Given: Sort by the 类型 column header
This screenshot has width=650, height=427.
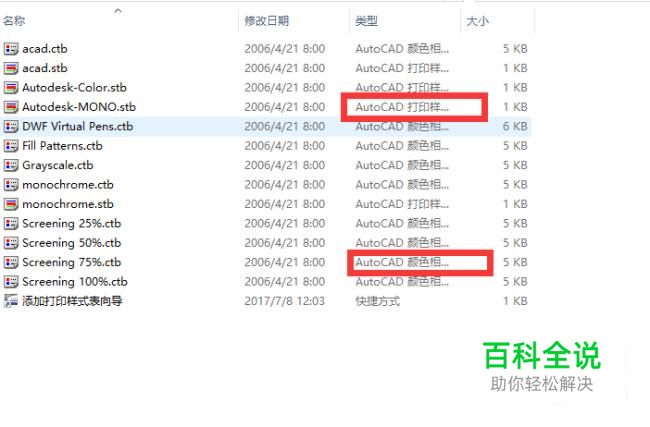Looking at the screenshot, I should tap(366, 21).
